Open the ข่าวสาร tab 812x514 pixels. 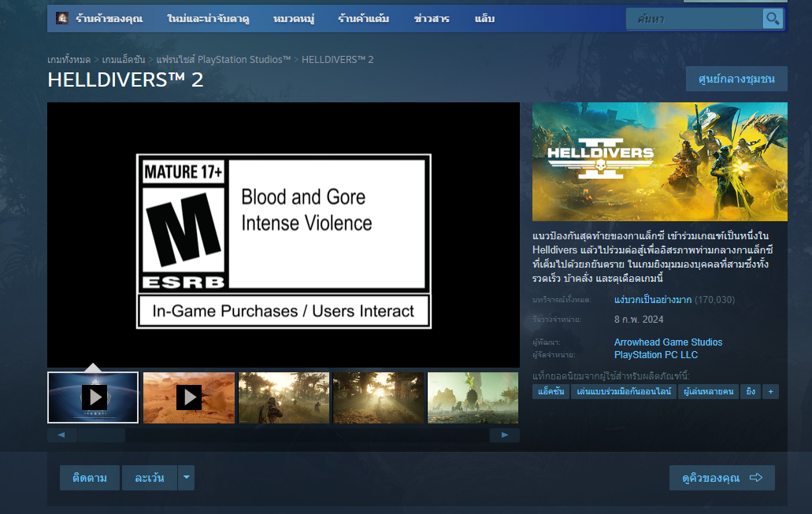click(432, 19)
